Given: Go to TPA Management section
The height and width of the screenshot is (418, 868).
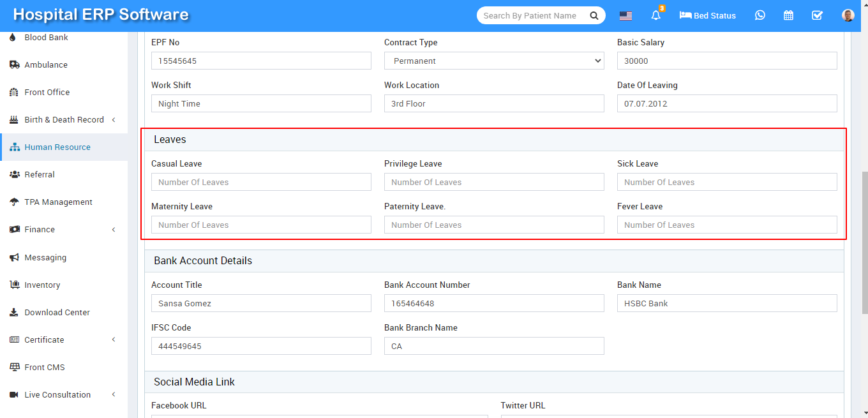Looking at the screenshot, I should pos(58,202).
